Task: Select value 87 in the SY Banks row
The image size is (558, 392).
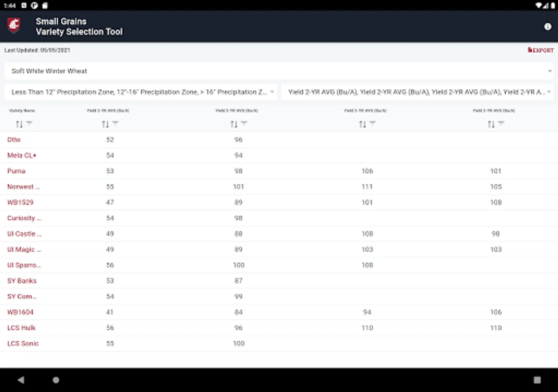Action: (x=238, y=281)
